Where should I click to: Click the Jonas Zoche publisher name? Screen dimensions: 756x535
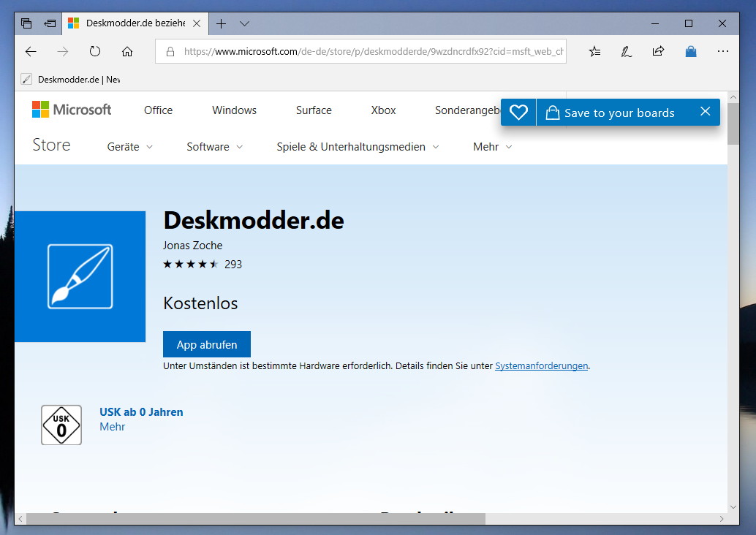(192, 246)
